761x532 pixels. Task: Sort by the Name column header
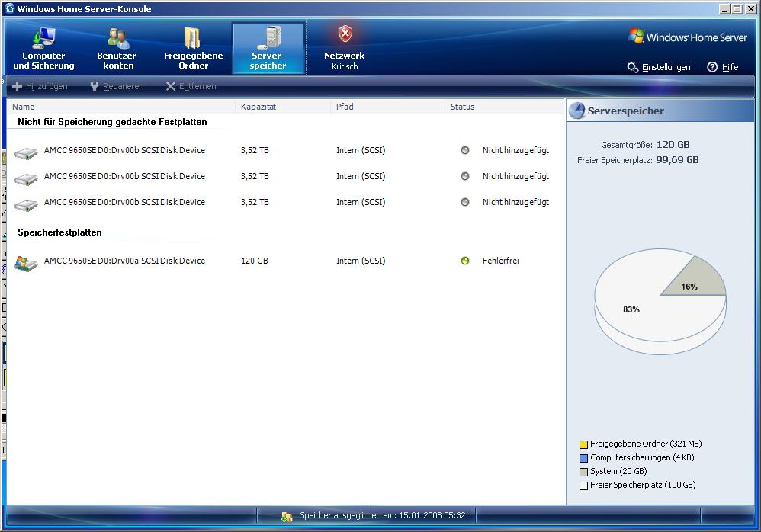click(121, 107)
